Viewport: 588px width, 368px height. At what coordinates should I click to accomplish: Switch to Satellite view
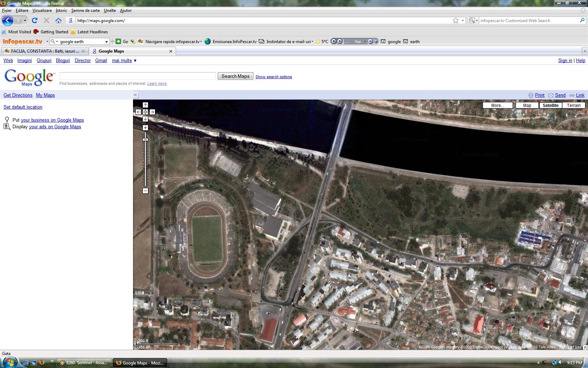pos(550,105)
